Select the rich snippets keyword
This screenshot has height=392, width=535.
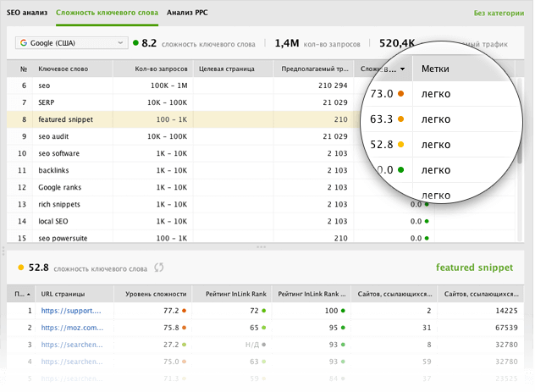59,204
